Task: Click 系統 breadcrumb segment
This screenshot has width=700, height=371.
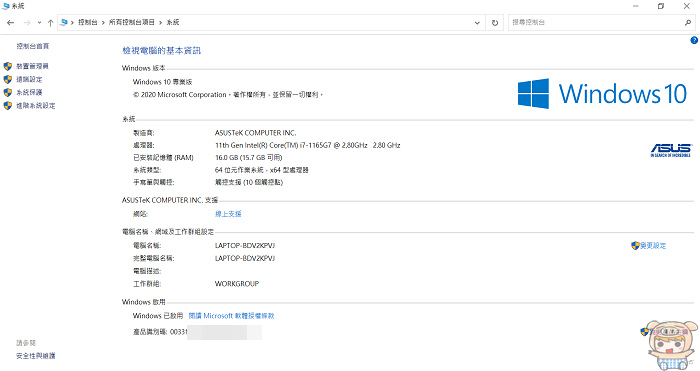Action: [x=173, y=22]
